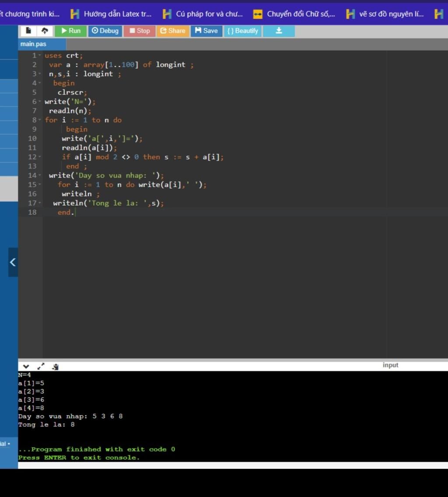Fold the code at line 6

click(x=40, y=102)
